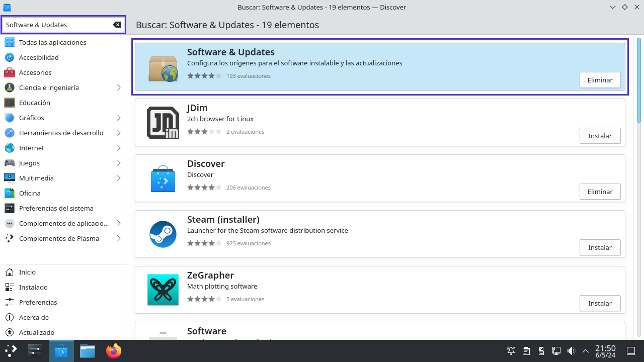Click the Preferencias sliders icon
Viewport: 644px width, 362px height.
(9, 302)
